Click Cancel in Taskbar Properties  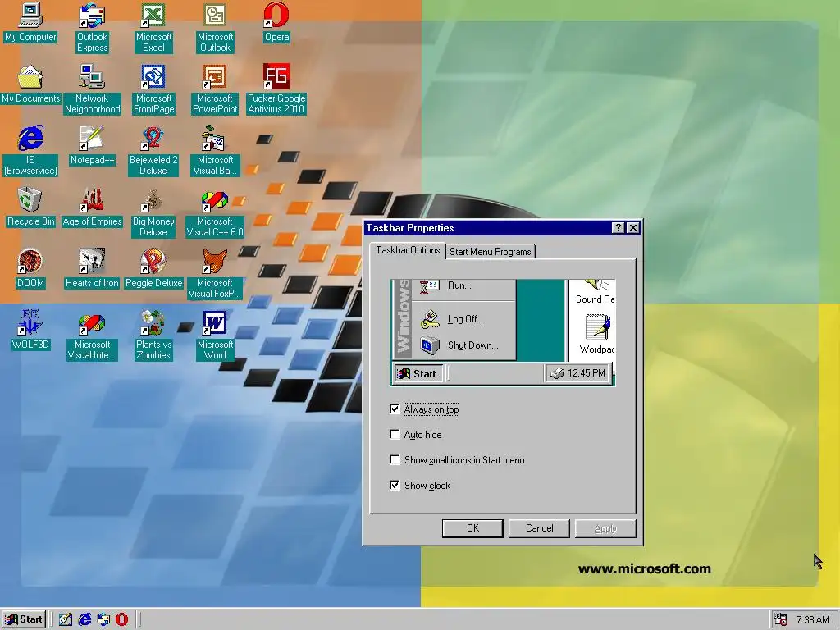[x=539, y=528]
